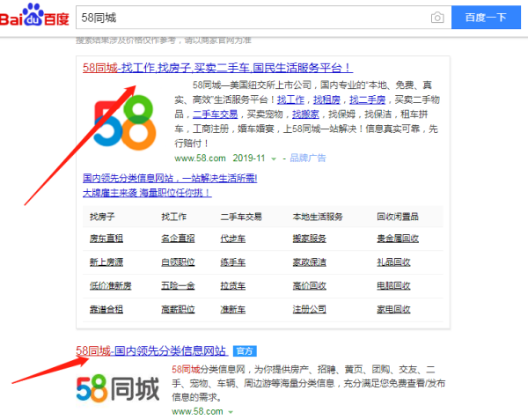
Task: Open the second result's www.58.com URL
Action: tap(197, 411)
